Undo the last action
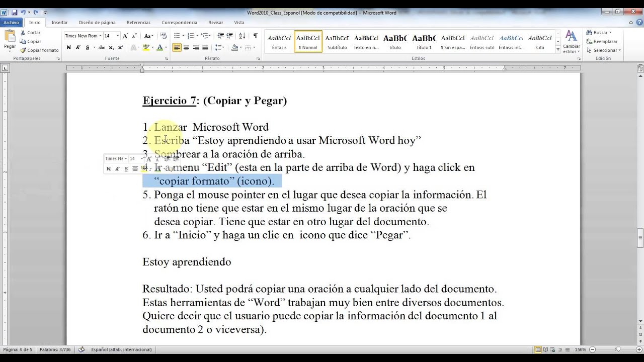The height and width of the screenshot is (362, 644). [23, 12]
